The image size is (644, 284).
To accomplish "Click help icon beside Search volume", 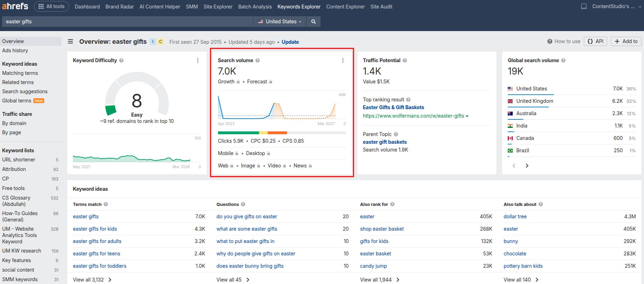I will tap(258, 60).
